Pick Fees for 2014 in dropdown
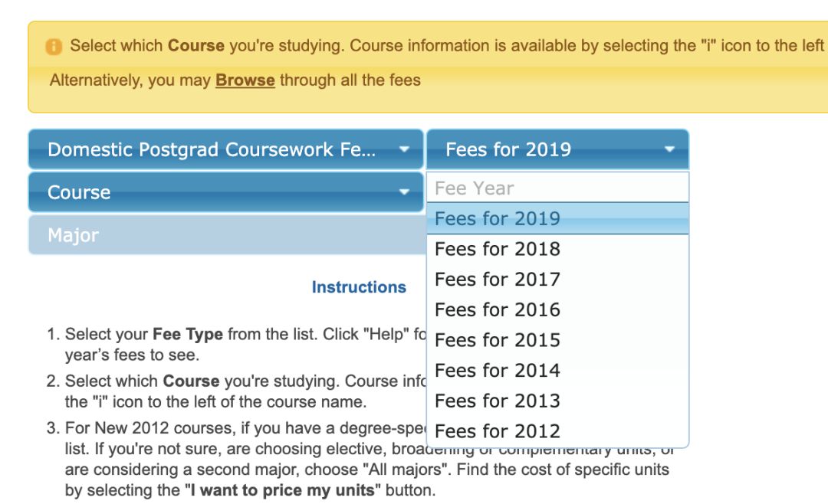 [557, 371]
